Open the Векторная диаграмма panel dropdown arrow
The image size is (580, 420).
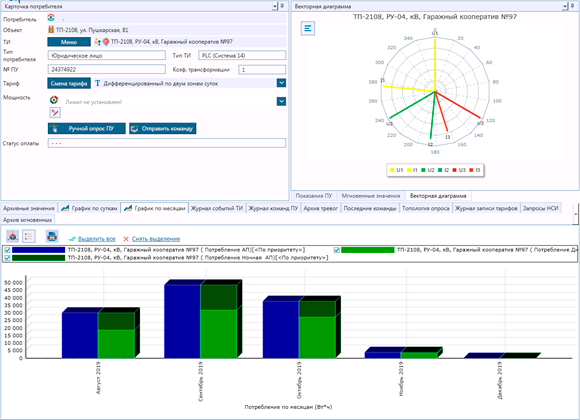click(x=564, y=6)
